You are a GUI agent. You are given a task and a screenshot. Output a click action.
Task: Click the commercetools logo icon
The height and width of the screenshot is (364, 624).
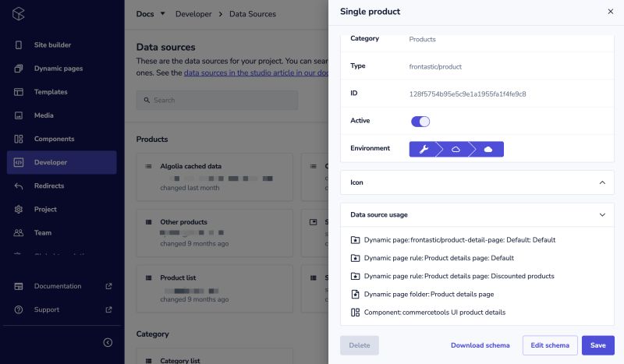18,14
